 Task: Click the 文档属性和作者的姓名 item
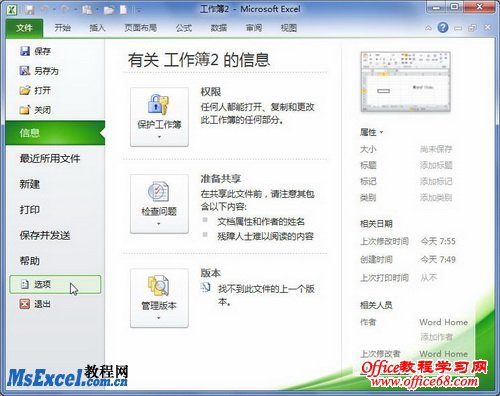point(261,221)
